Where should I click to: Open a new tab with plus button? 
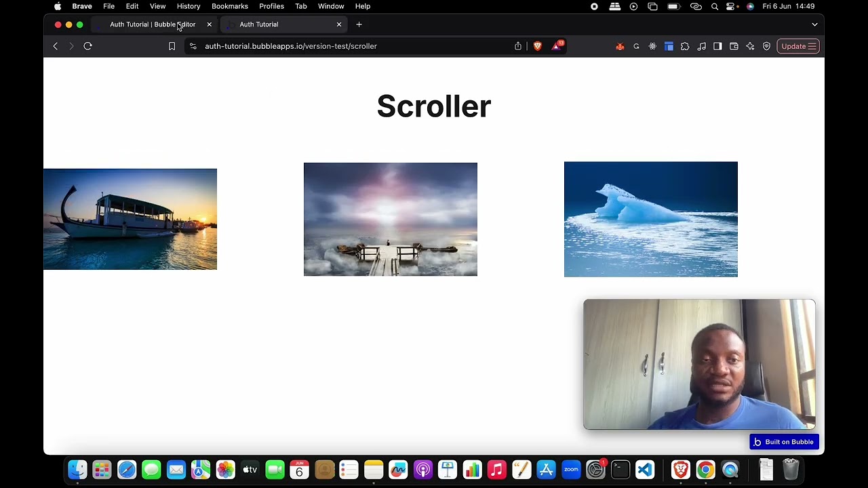point(359,24)
